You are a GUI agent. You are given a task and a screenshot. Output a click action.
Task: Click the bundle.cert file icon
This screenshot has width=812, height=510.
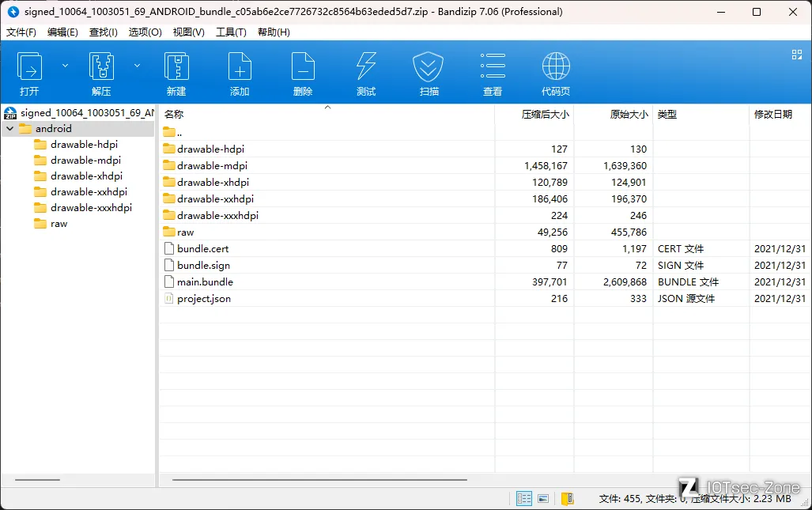pos(169,248)
